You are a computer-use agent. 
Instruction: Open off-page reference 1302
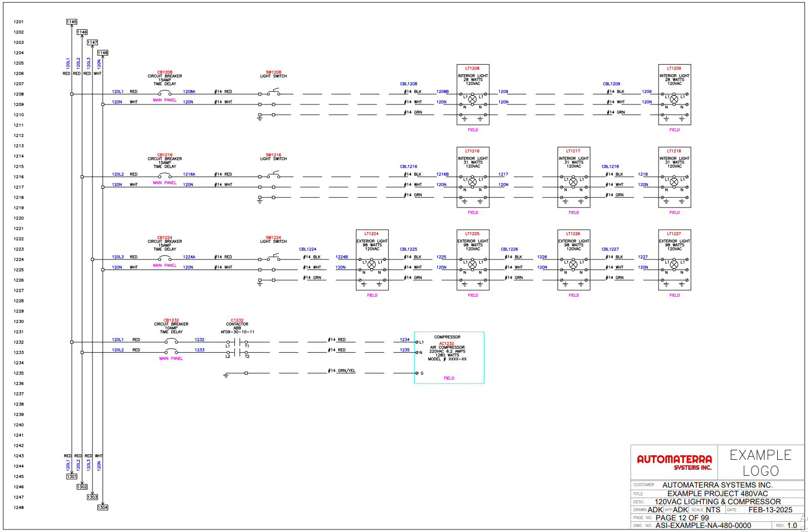(82, 487)
